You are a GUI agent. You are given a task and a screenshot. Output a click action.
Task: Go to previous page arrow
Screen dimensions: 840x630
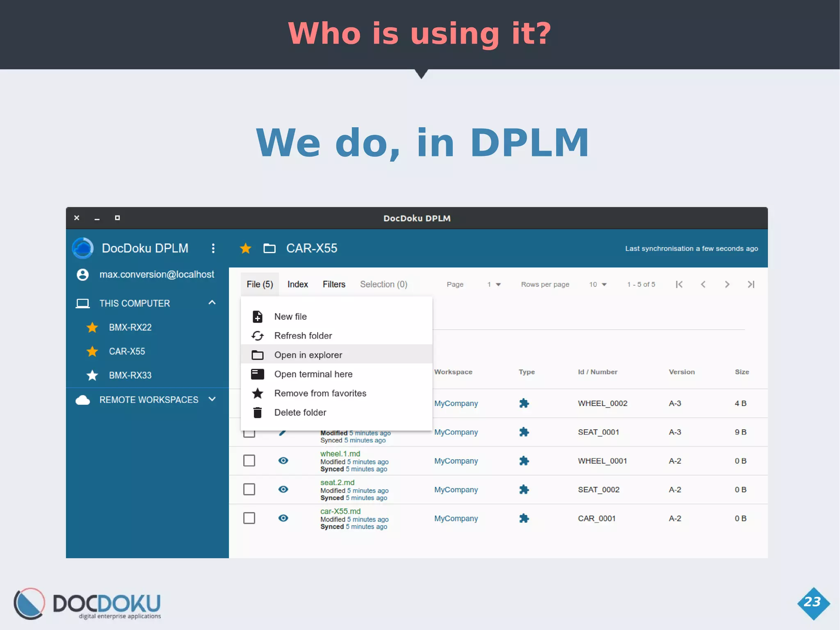point(703,284)
